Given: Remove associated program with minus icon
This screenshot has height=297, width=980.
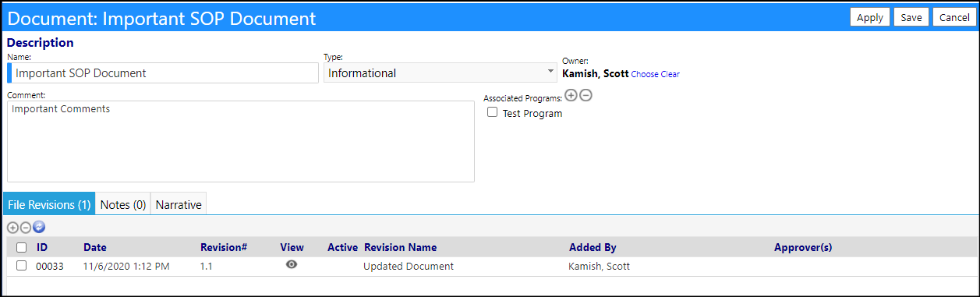Looking at the screenshot, I should coord(586,96).
